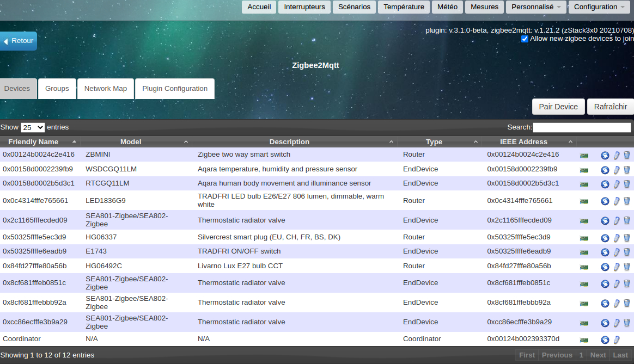Open blue scroll icon in Coordinator row
634x364 pixels.
[x=605, y=340]
